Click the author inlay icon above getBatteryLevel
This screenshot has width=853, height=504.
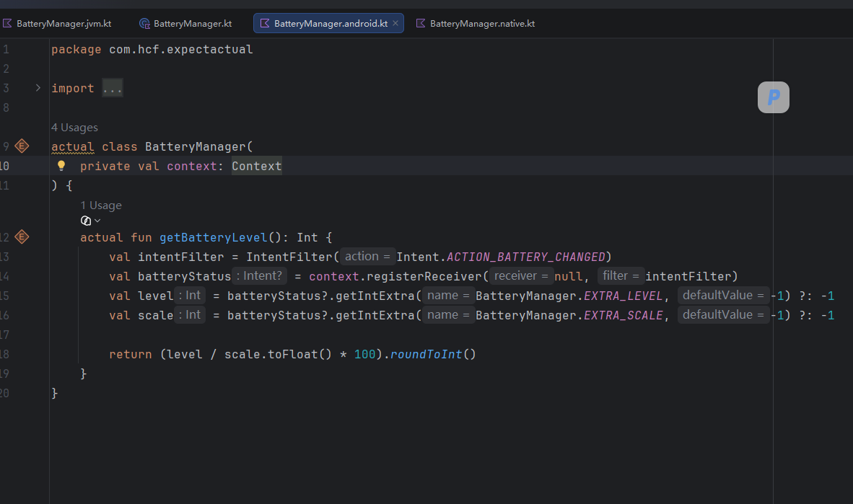(86, 221)
